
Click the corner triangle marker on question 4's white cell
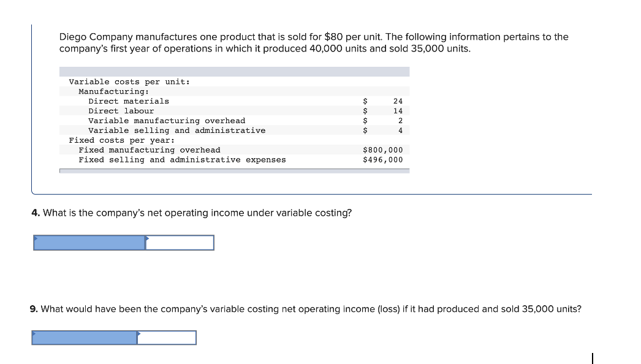(148, 238)
